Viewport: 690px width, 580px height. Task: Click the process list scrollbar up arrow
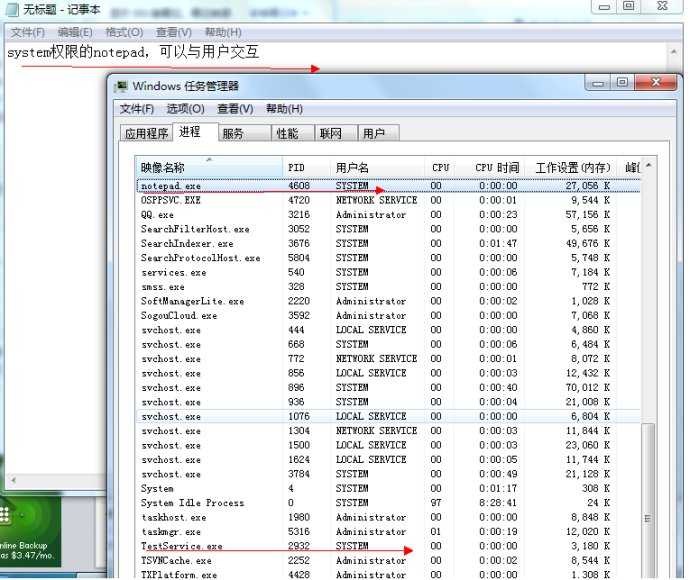(648, 166)
